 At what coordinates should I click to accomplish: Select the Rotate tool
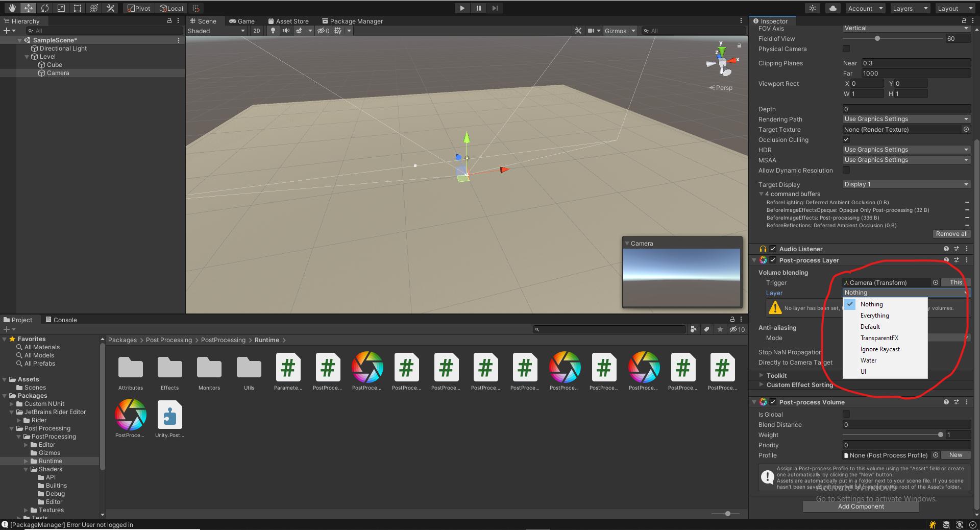[44, 8]
